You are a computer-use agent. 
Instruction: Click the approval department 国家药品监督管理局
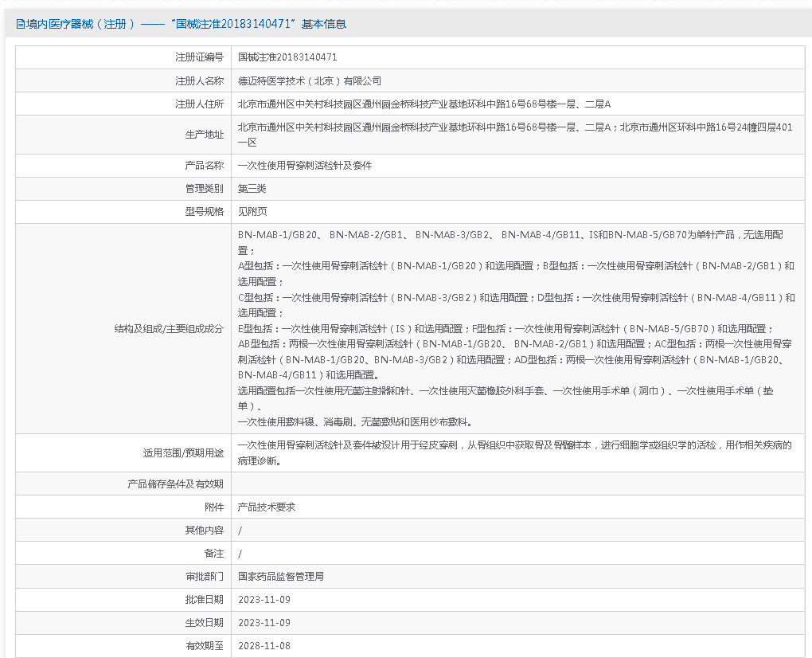coord(281,576)
